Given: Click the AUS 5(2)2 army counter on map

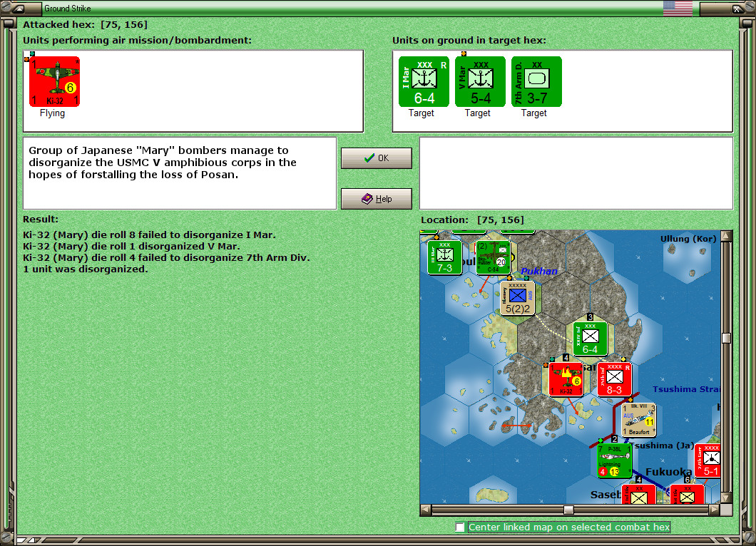Looking at the screenshot, I should tap(517, 298).
